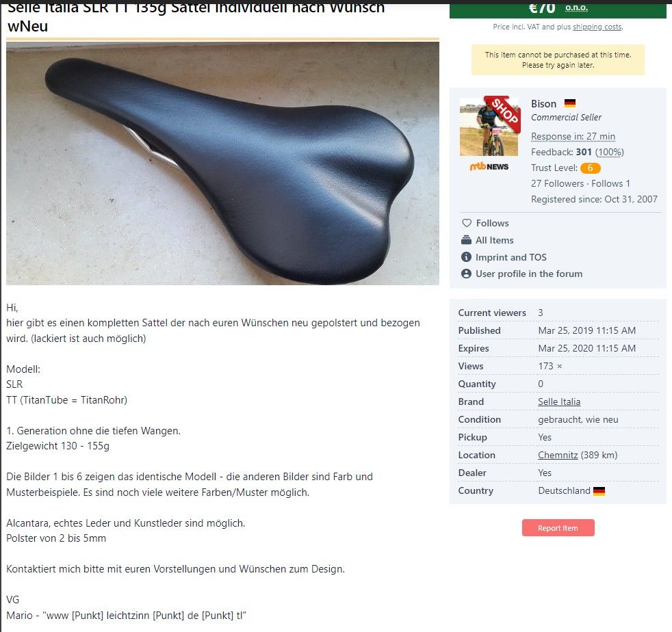672x632 pixels.
Task: Open User profile in the forum
Action: click(x=529, y=274)
